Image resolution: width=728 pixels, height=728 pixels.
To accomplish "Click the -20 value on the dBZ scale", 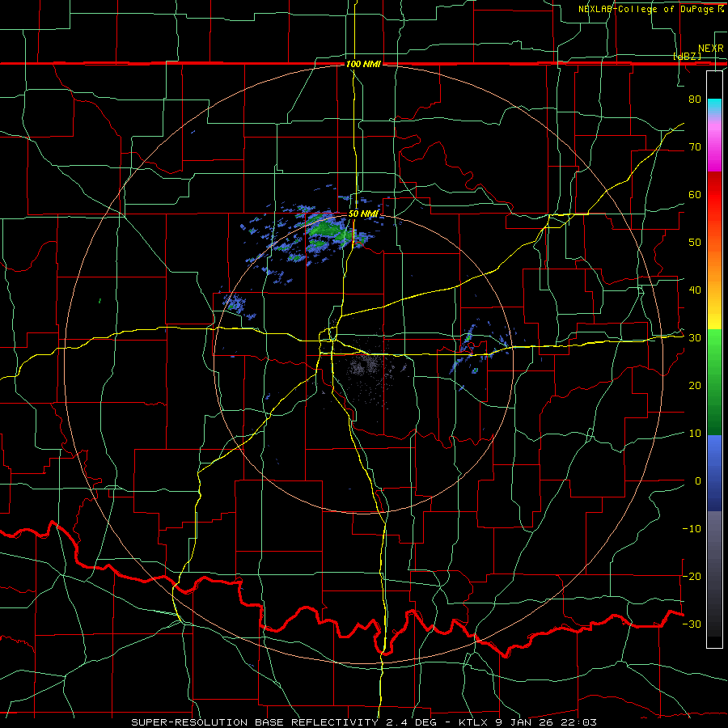I will pos(692,576).
